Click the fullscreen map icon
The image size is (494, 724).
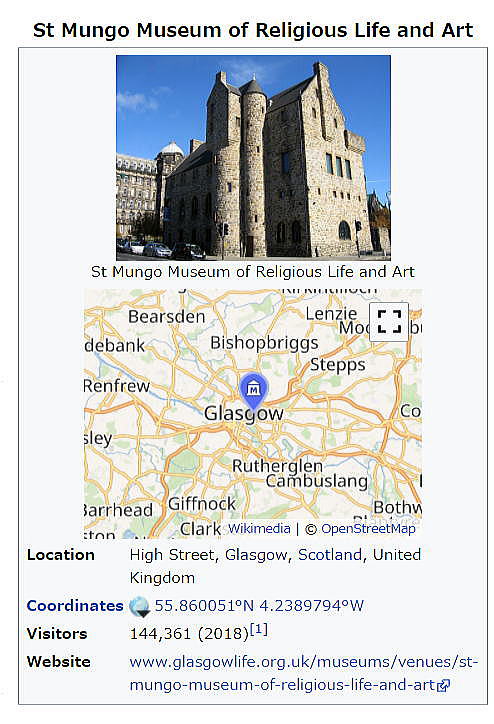click(389, 322)
